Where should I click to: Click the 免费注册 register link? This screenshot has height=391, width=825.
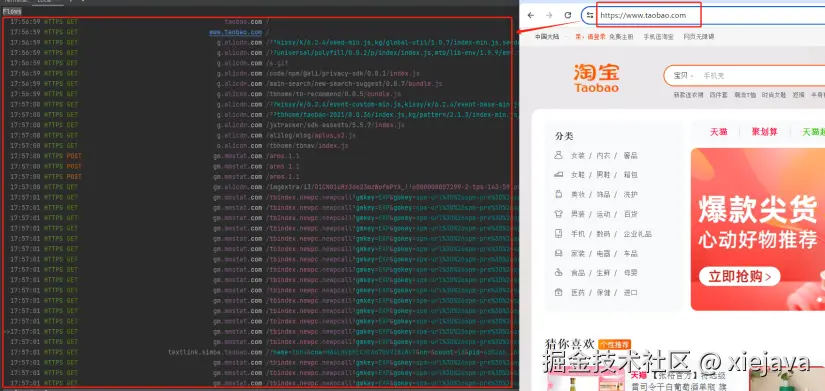[x=621, y=37]
